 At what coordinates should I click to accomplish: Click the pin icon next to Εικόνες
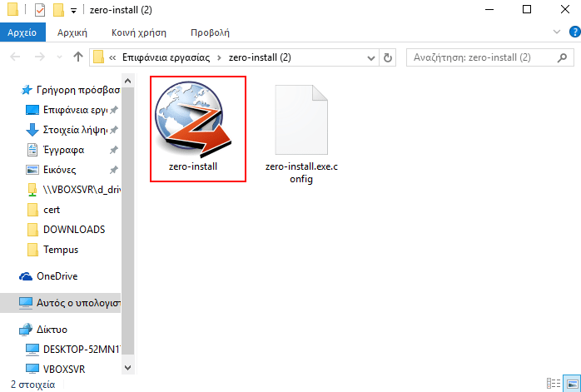(x=114, y=170)
